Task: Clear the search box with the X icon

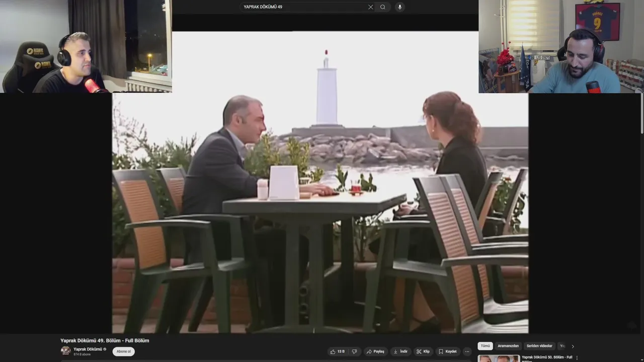Action: pos(370,7)
